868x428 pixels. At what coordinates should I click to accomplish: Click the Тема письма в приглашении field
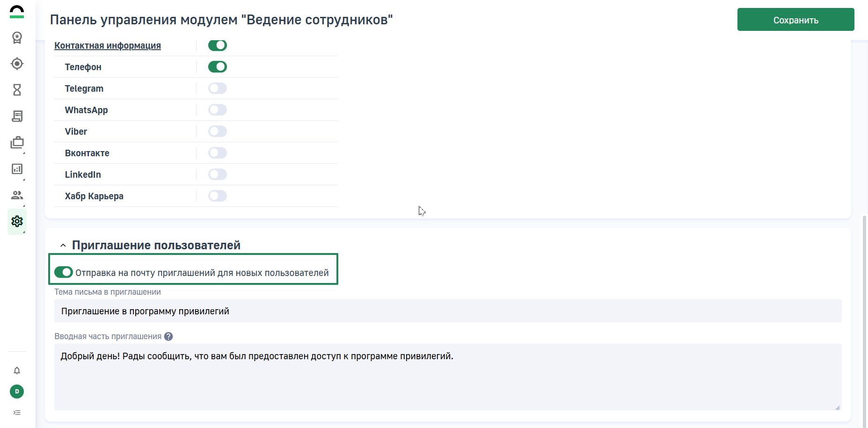447,311
